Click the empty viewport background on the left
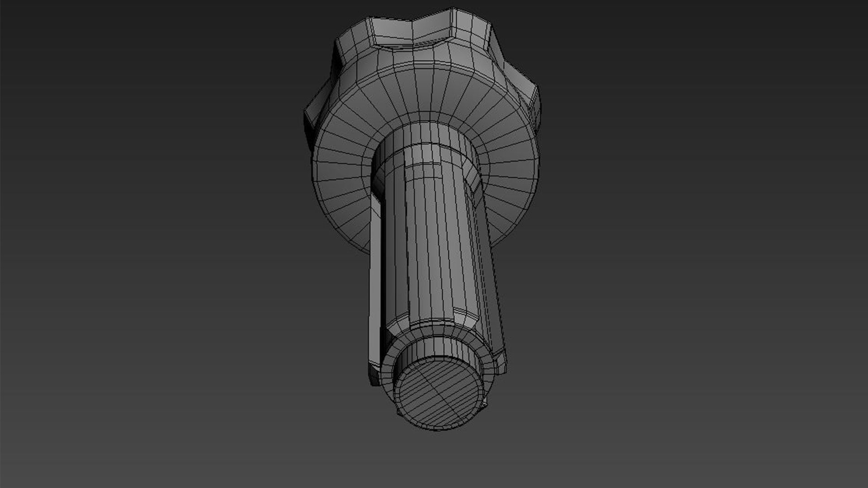This screenshot has width=868, height=488. (136, 244)
